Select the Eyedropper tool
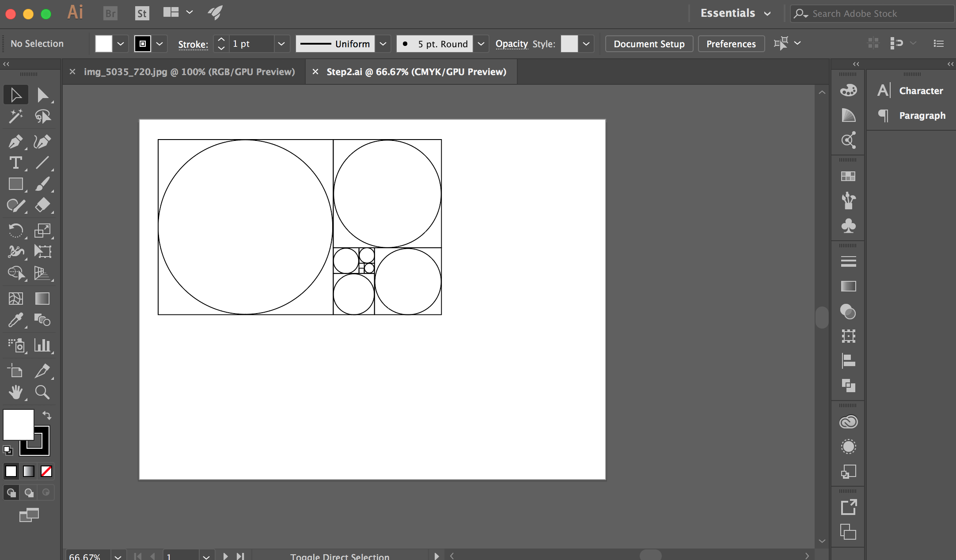 [x=15, y=320]
